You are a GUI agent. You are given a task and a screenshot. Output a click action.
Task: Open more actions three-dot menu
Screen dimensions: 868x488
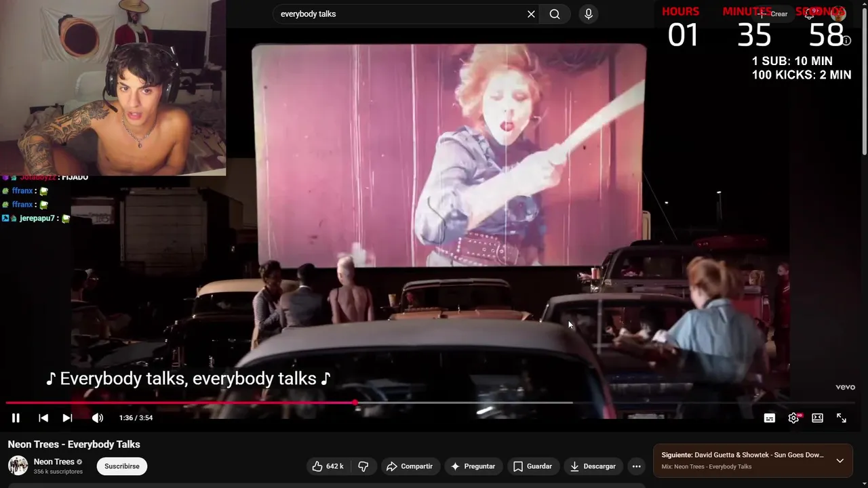point(636,466)
